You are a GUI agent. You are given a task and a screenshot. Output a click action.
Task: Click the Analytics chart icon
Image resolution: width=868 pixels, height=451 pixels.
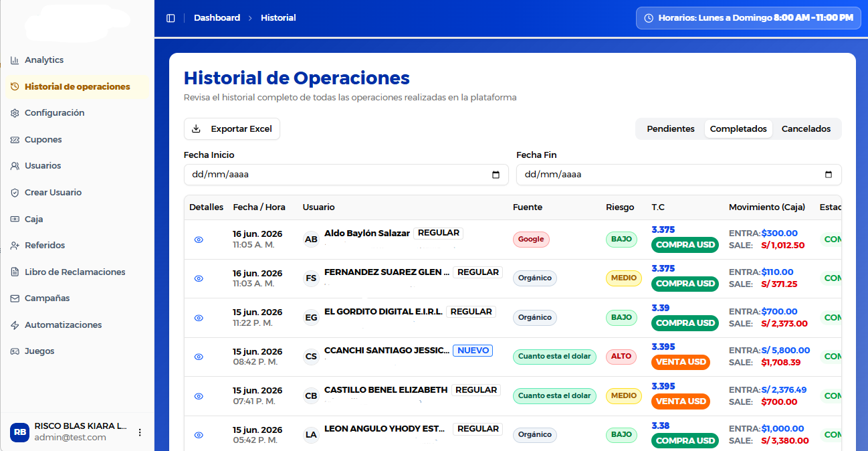point(15,60)
